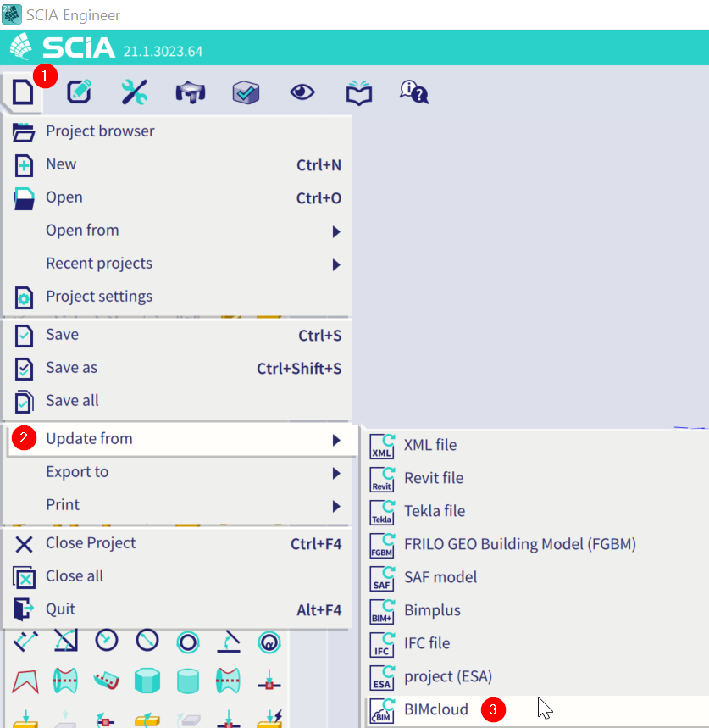
Task: Update from Tekla file
Action: click(x=536, y=511)
